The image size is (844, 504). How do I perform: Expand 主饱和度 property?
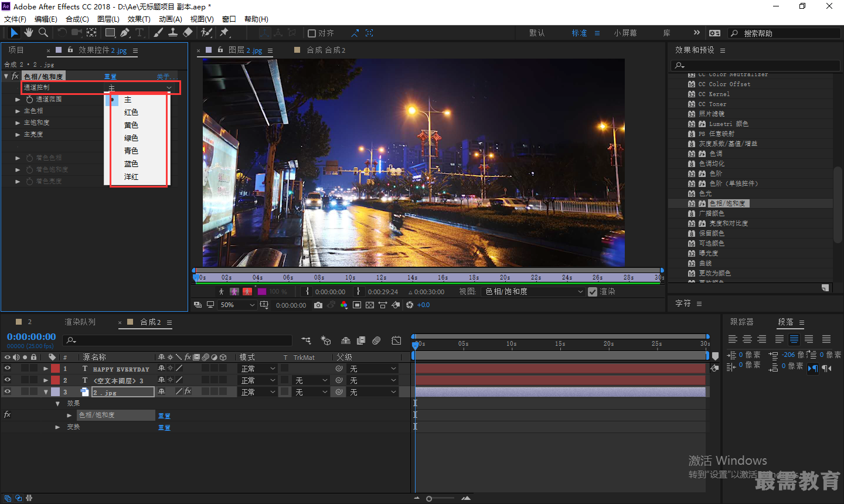coord(18,123)
